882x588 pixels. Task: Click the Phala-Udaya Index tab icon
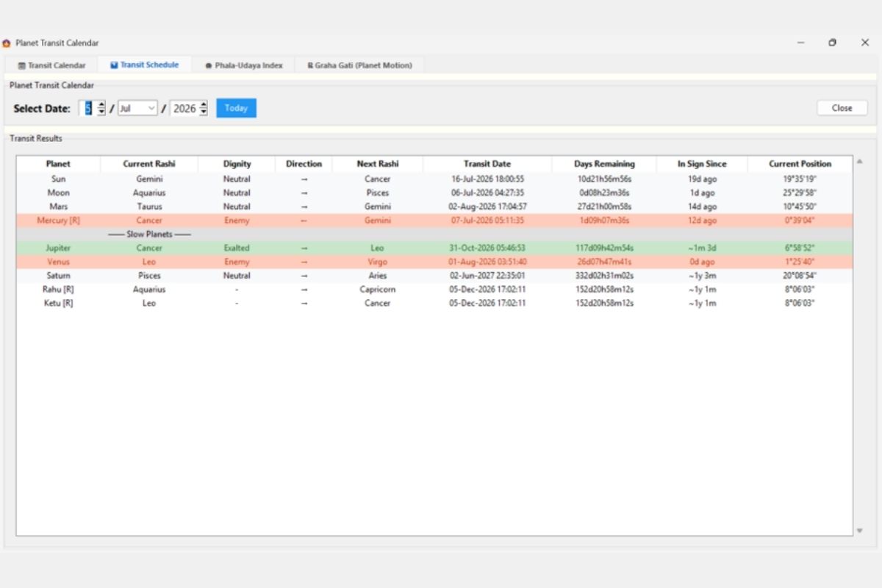point(209,65)
